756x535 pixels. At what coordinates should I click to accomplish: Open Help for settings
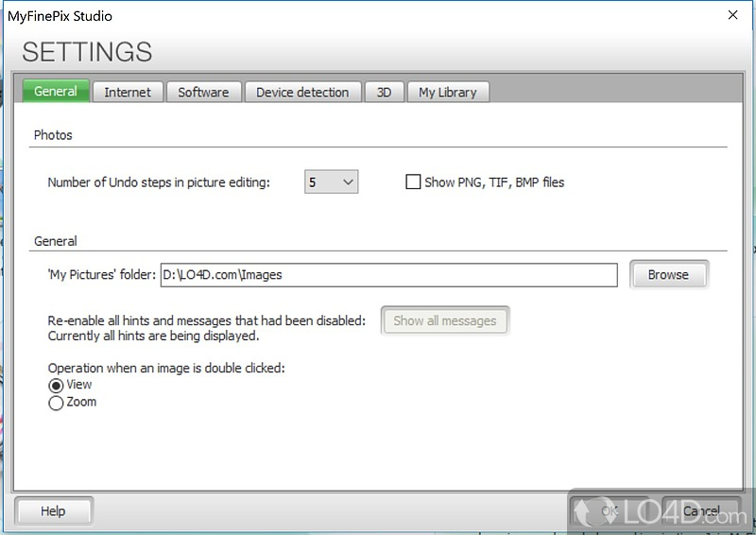54,510
